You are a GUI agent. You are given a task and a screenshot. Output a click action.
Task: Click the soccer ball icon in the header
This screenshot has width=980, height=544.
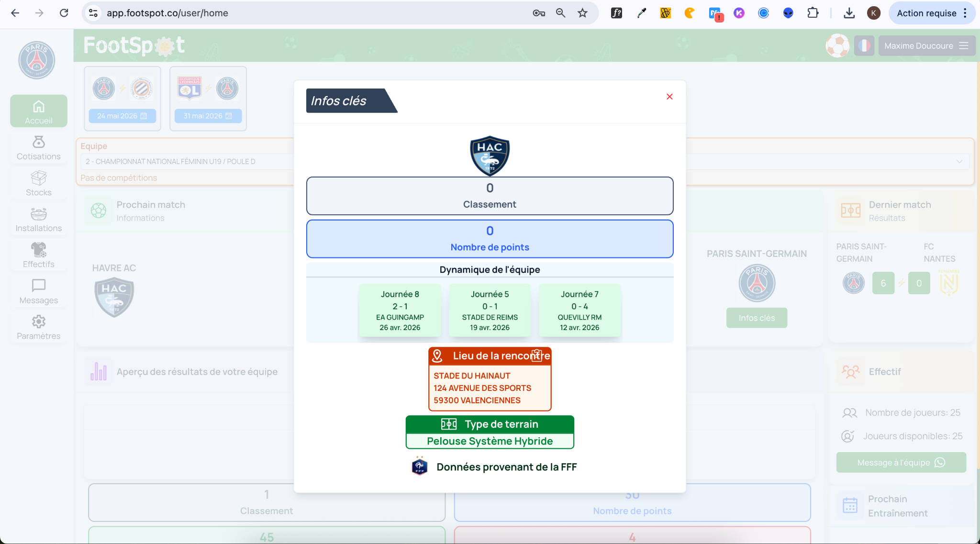coord(837,46)
